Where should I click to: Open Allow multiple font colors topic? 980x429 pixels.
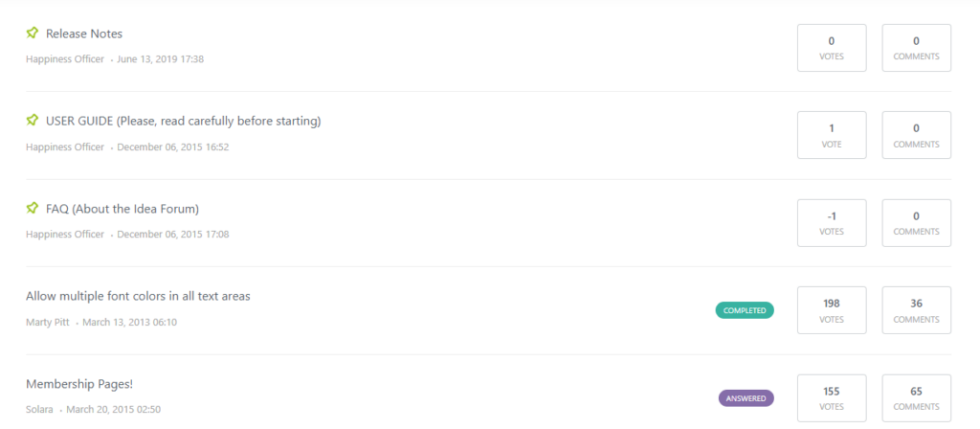[x=138, y=297]
